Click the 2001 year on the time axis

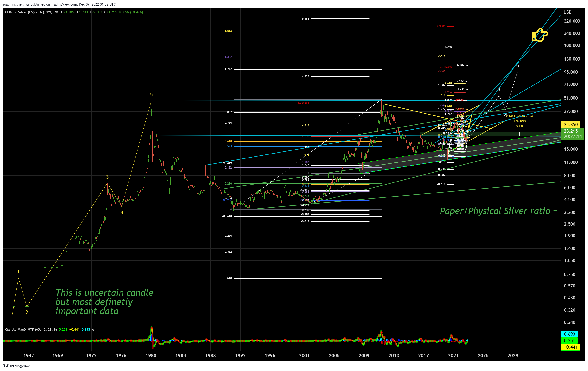tap(304, 355)
